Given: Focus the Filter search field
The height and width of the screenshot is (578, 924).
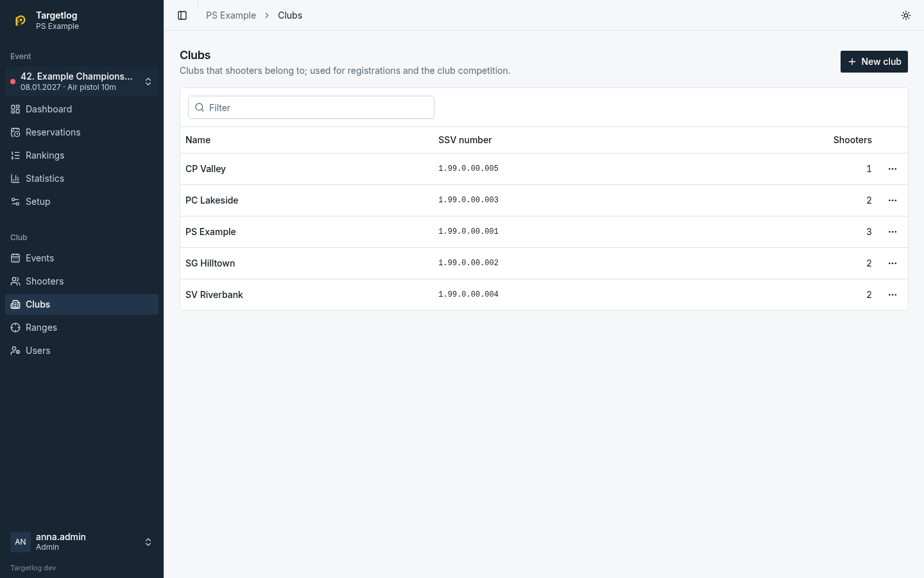Looking at the screenshot, I should click(x=311, y=107).
